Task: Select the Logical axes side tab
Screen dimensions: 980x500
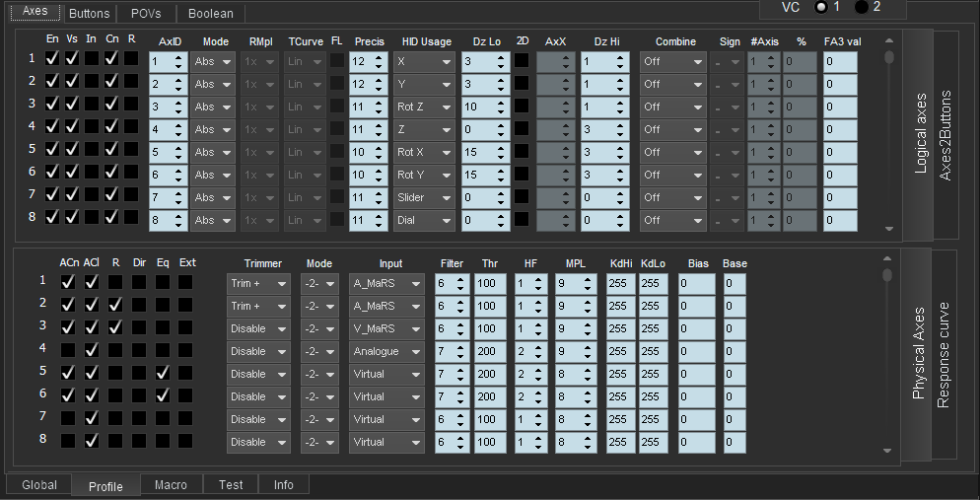Action: coord(919,135)
